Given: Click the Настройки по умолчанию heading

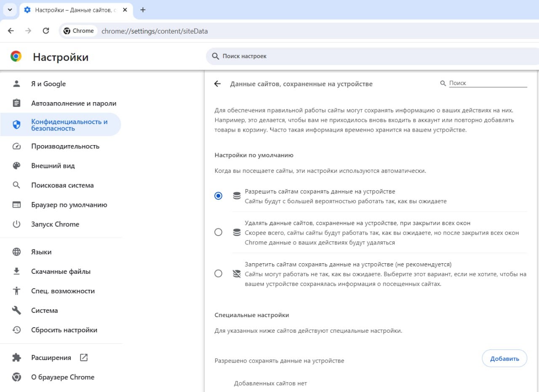Looking at the screenshot, I should 254,155.
